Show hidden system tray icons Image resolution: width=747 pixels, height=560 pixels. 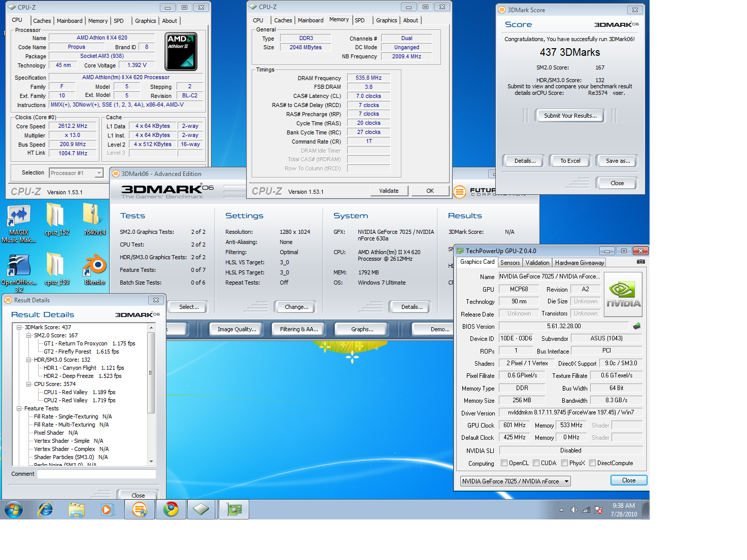561,510
